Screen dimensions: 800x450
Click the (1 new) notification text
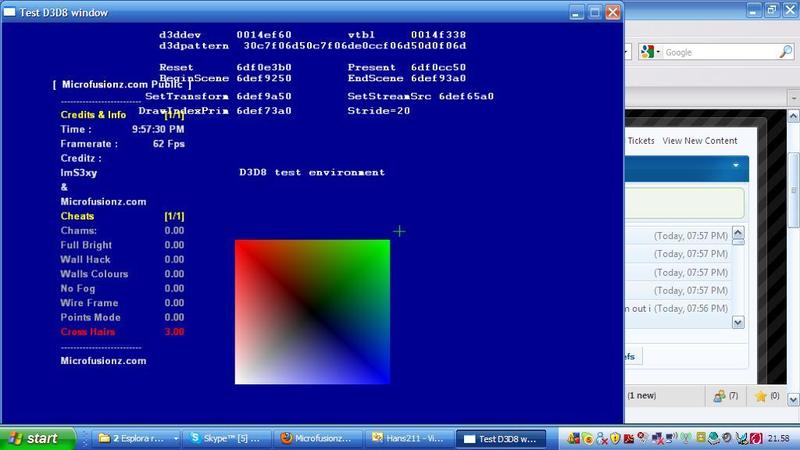point(642,395)
